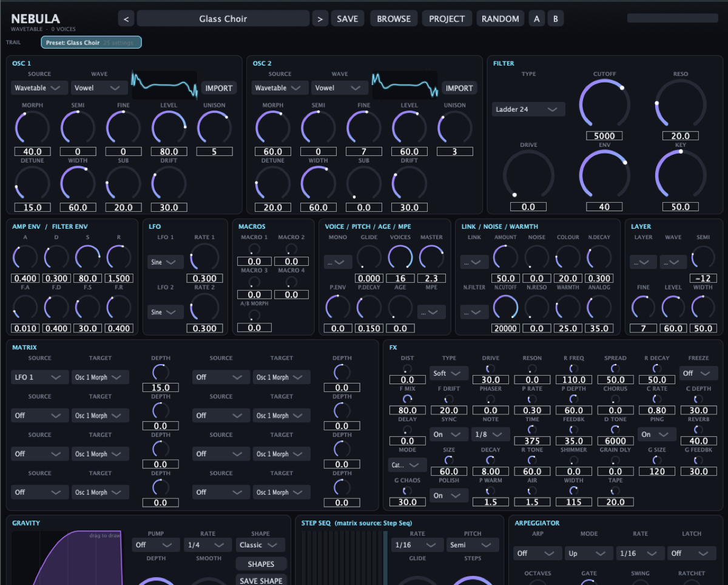Image resolution: width=728 pixels, height=585 pixels.
Task: Switch to the A patch slot
Action: coord(536,19)
